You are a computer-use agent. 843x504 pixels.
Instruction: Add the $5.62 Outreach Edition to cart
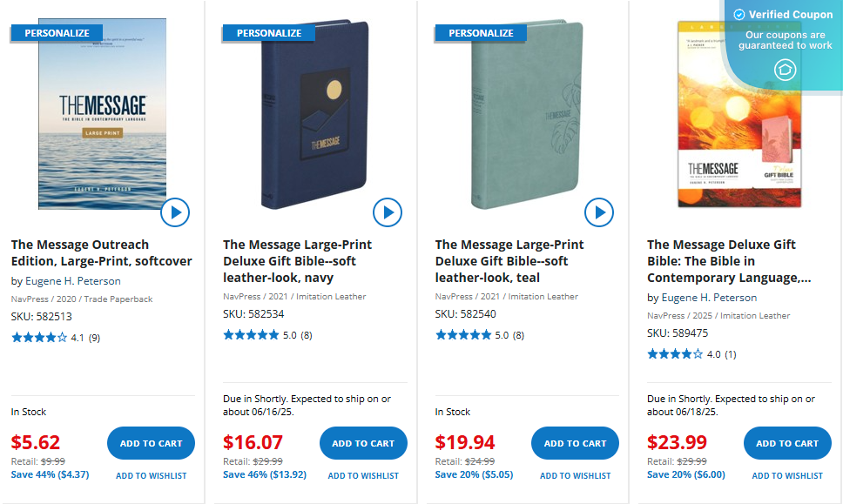point(151,443)
